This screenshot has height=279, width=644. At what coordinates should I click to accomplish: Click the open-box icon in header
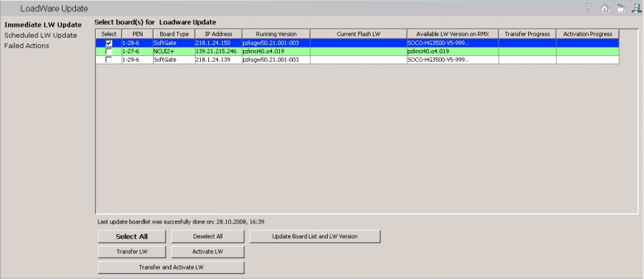(620, 8)
